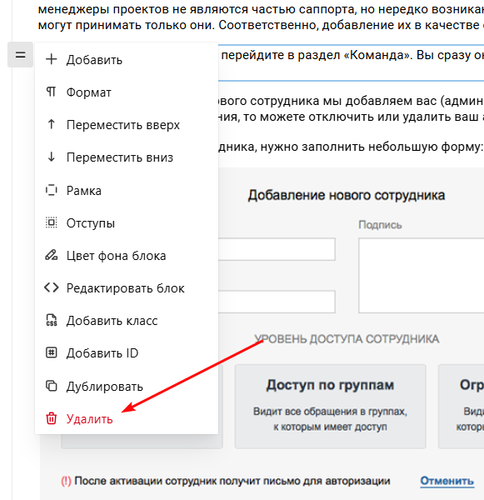Choose Добавить from the block menu
The width and height of the screenshot is (484, 500).
coord(126,60)
